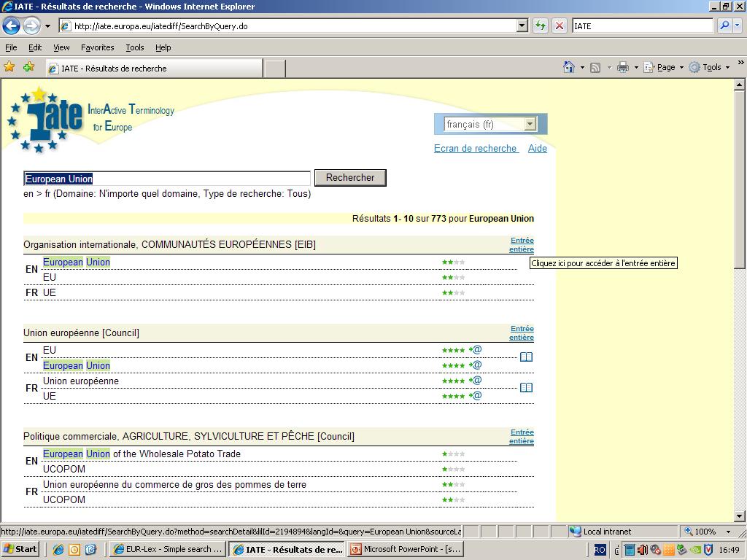Open a new blank tab
Viewport: 747px width, 560px height.
click(274, 69)
